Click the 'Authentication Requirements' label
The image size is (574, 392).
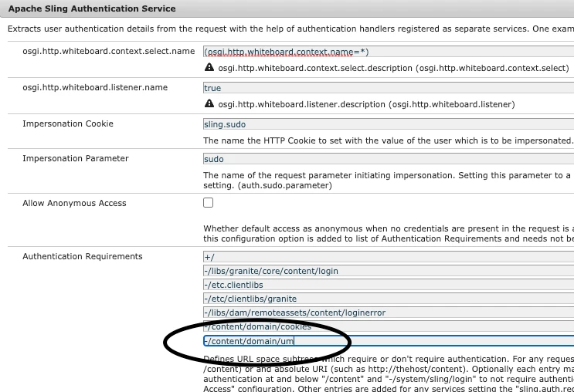pyautogui.click(x=83, y=256)
